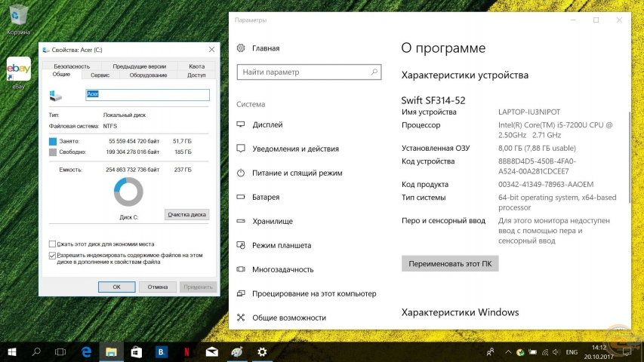Open the Recycle Bin desktop icon

pos(18,20)
